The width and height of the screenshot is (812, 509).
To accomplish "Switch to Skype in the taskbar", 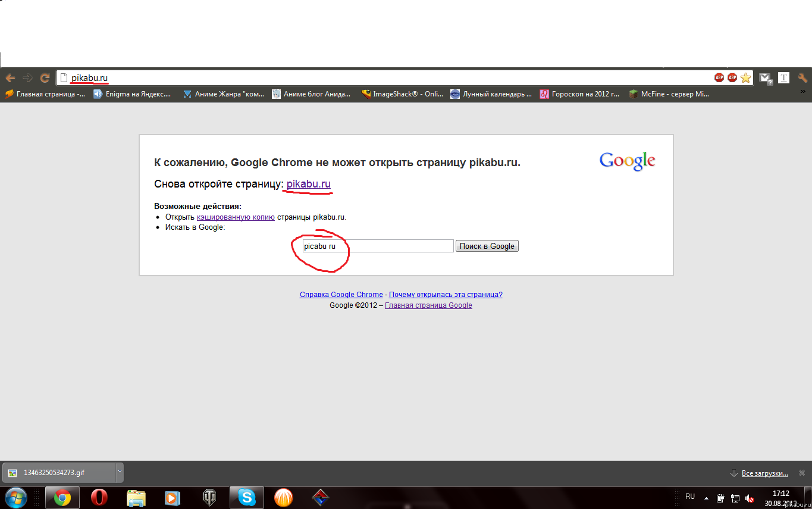I will pyautogui.click(x=246, y=498).
